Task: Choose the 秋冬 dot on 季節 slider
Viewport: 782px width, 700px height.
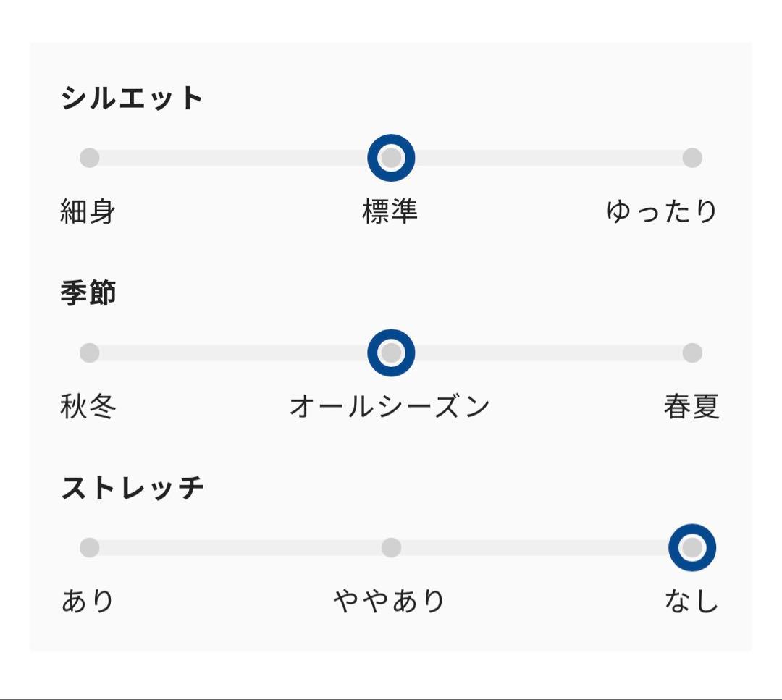Action: (89, 353)
